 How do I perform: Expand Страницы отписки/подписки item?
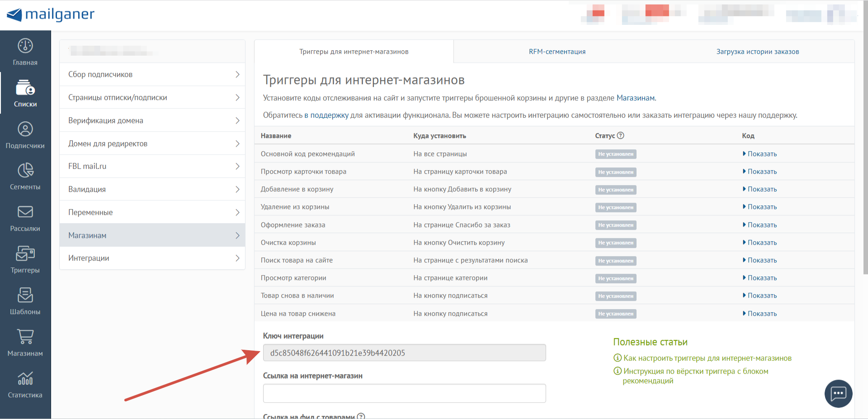point(152,97)
